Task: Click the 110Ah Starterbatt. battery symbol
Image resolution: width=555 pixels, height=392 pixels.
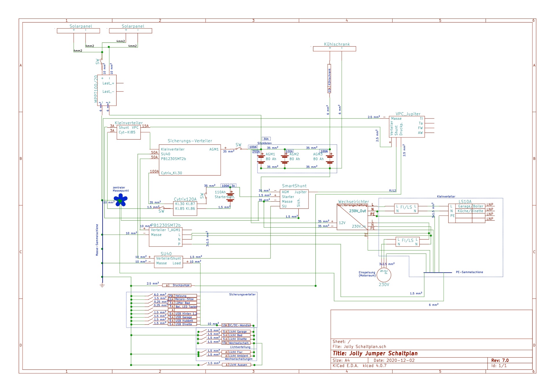Action: (x=230, y=196)
